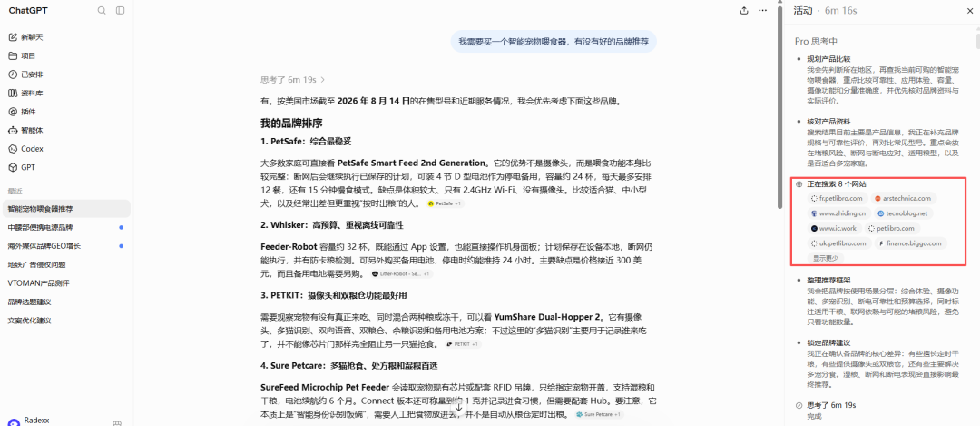Screen dimensions: 980x426
Task: Toggle the sidebar collapse icon
Action: pos(120,11)
